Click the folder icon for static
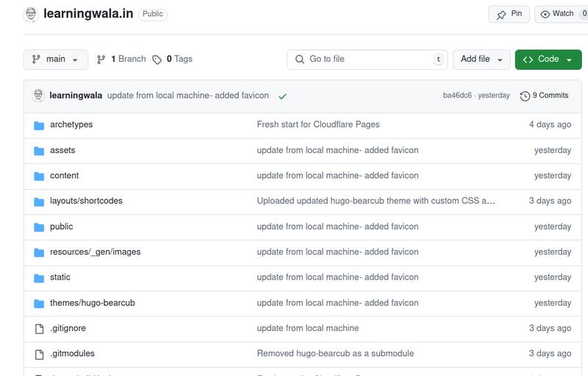The image size is (588, 376). pyautogui.click(x=39, y=278)
